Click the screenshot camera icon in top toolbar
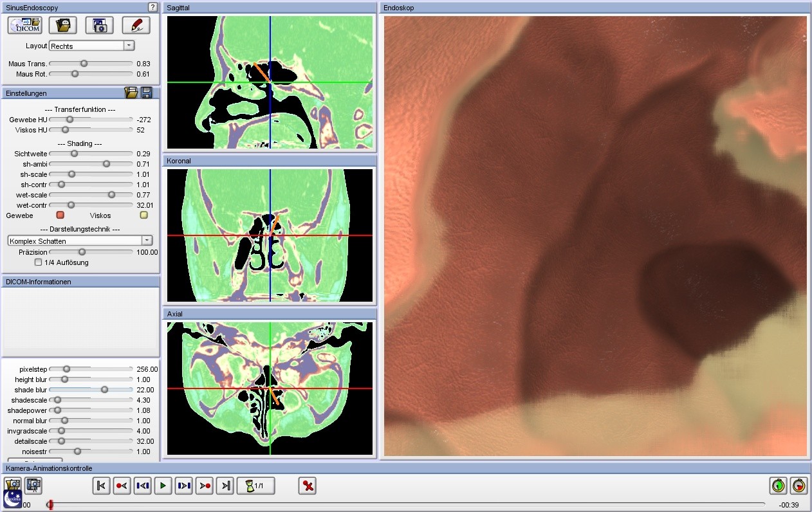Viewport: 812px width, 512px height. pyautogui.click(x=99, y=25)
